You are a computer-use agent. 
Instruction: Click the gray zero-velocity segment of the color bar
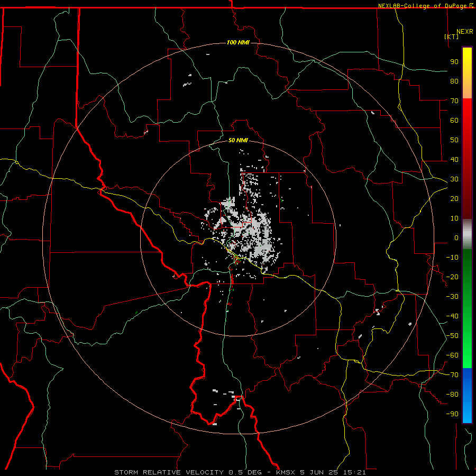[x=467, y=234]
